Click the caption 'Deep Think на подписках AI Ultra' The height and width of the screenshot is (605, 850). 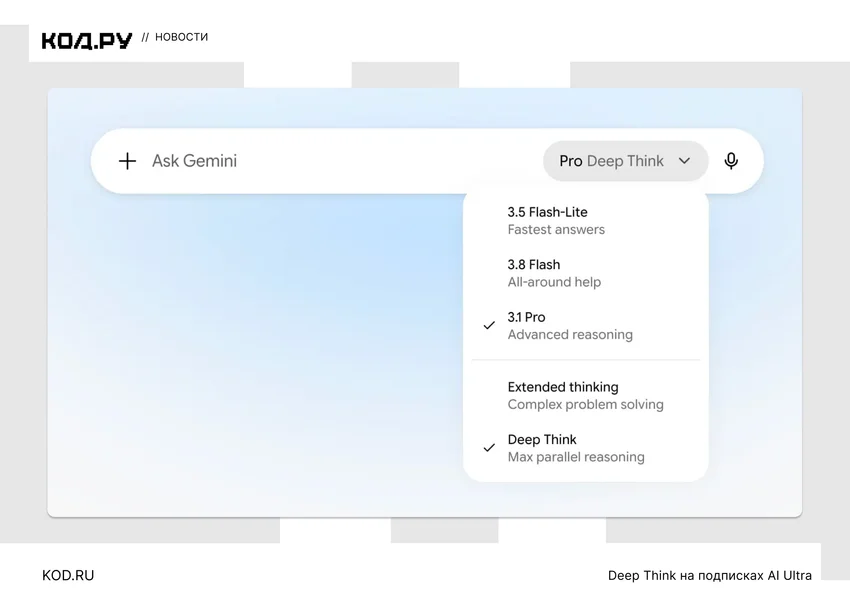tap(710, 576)
